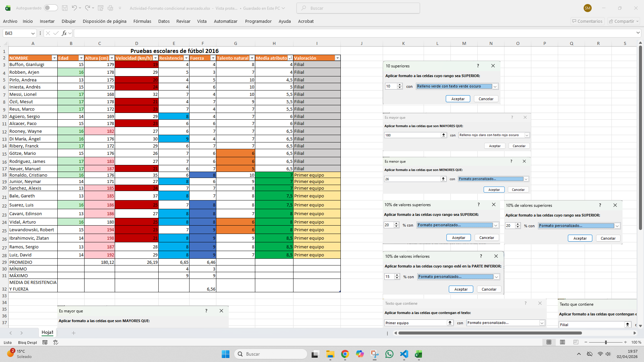Click the Comentarios button

(587, 21)
